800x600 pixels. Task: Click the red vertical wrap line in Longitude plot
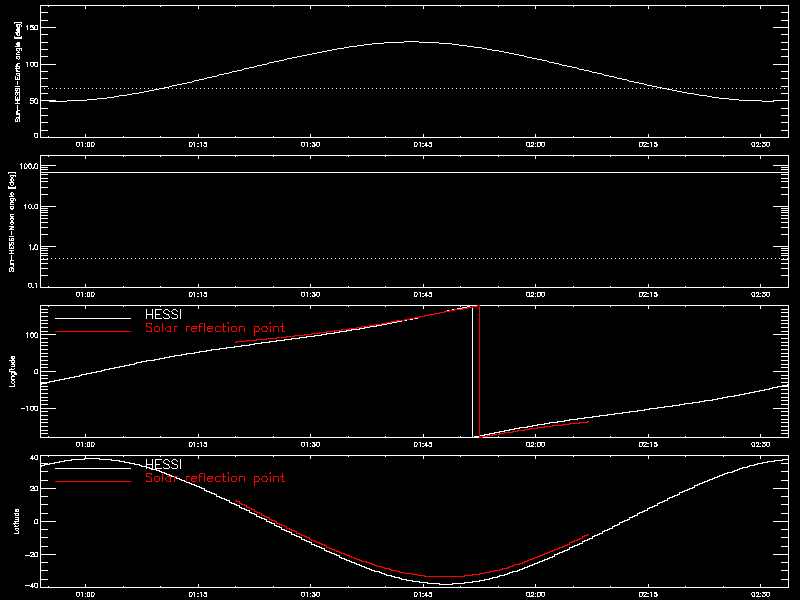(x=480, y=371)
